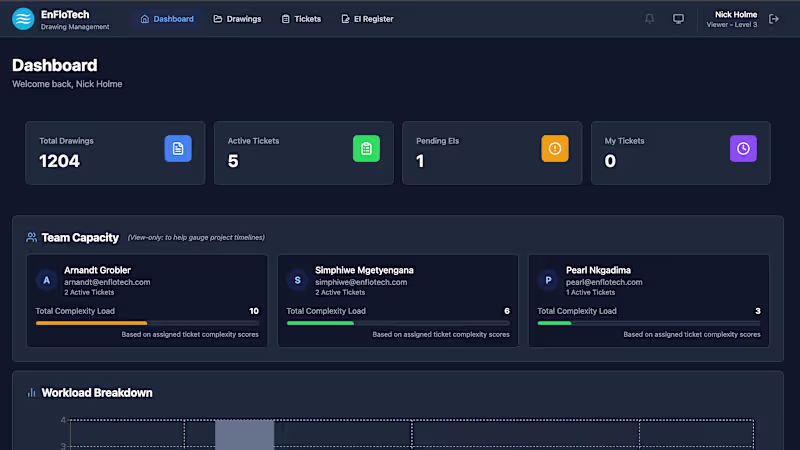Viewport: 800px width, 450px height.
Task: Click 'Welcome back, Nick Holme' text
Action: point(67,84)
